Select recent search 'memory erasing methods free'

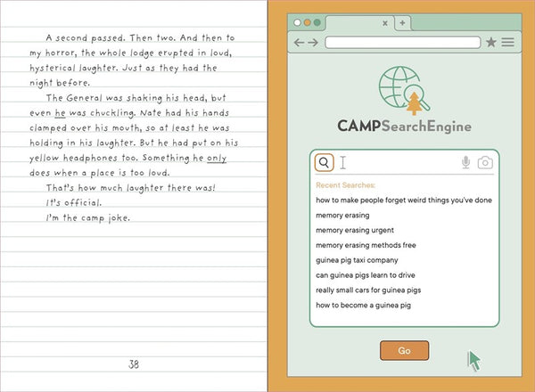pos(366,245)
